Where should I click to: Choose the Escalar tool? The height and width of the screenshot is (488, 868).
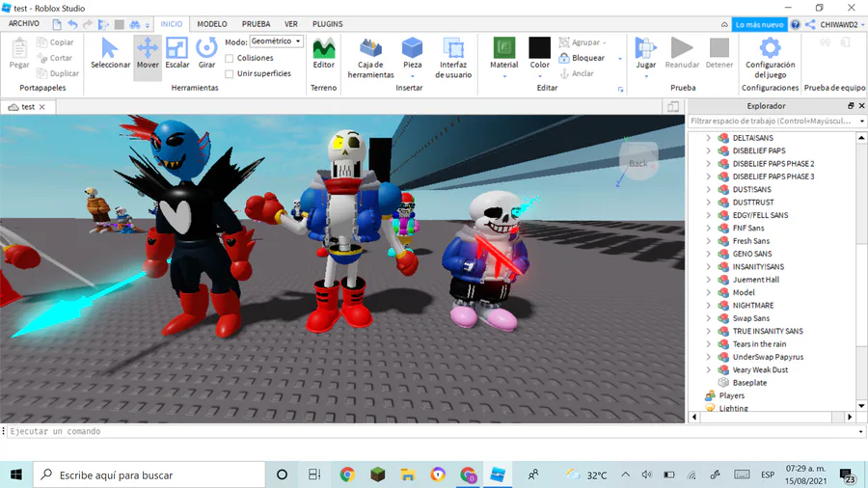177,54
